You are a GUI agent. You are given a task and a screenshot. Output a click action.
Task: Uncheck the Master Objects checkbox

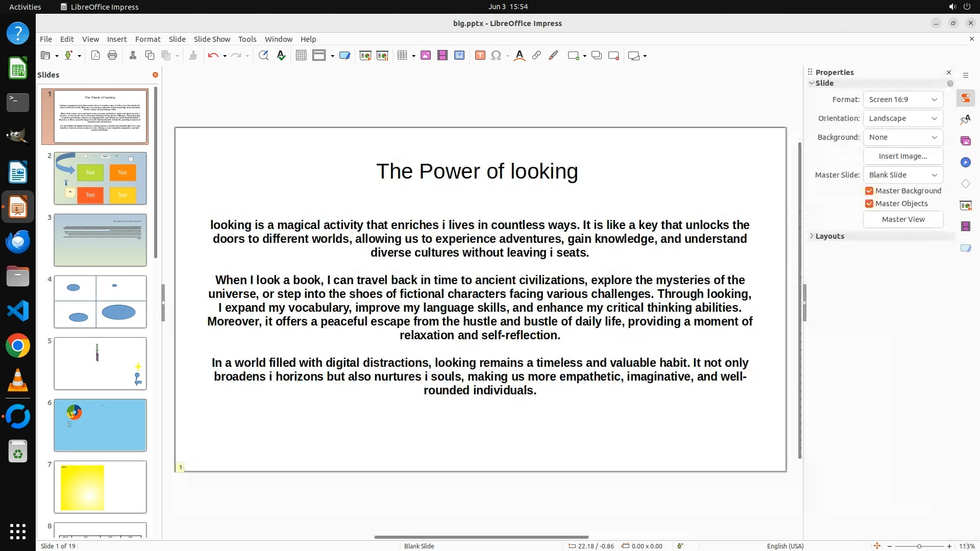[x=869, y=204]
